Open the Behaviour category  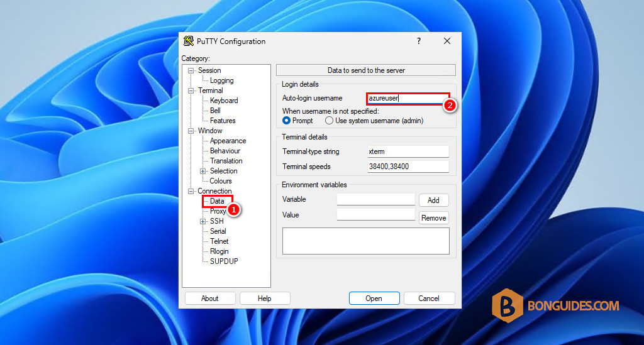point(225,151)
